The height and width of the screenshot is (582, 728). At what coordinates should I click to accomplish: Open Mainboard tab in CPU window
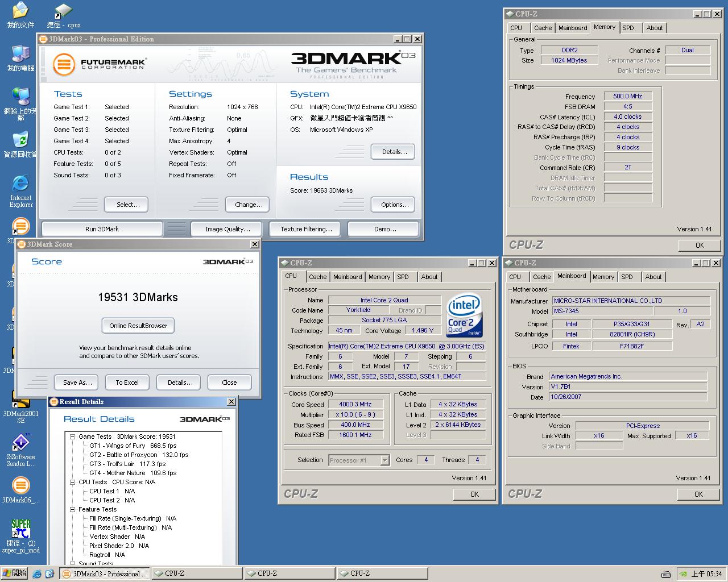tap(348, 277)
